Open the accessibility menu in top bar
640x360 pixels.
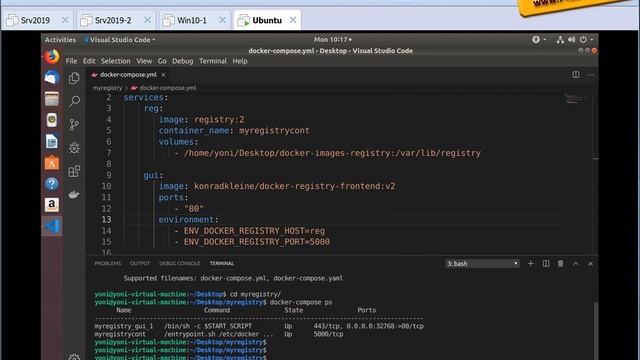(x=536, y=40)
